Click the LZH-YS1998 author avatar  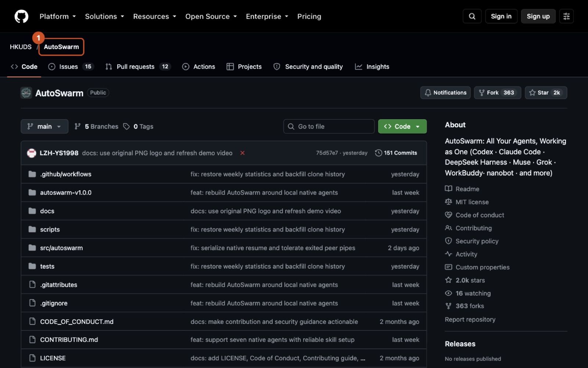click(x=32, y=153)
